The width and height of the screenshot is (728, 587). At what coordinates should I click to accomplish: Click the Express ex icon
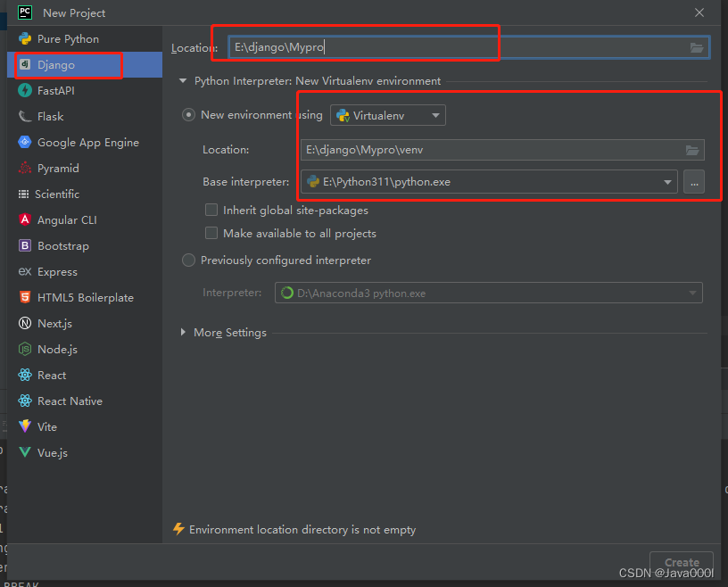point(25,272)
